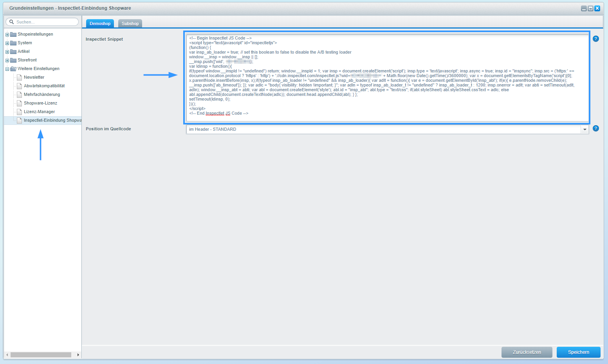The width and height of the screenshot is (608, 364).
Task: Click the Lizenz-Manager document icon
Action: 19,112
